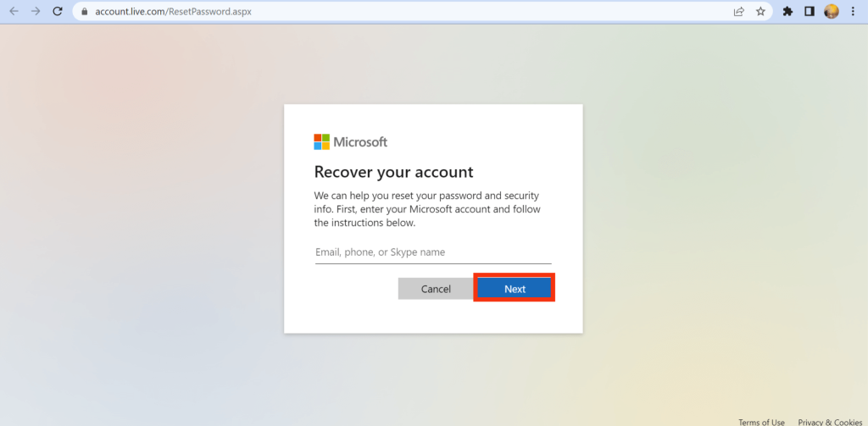Image resolution: width=868 pixels, height=426 pixels.
Task: Open the Extensions puzzle menu
Action: 787,11
